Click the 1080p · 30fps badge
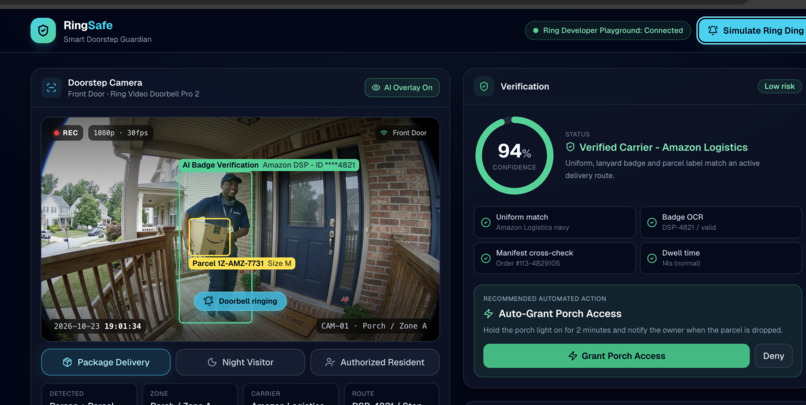The width and height of the screenshot is (806, 405). 121,133
